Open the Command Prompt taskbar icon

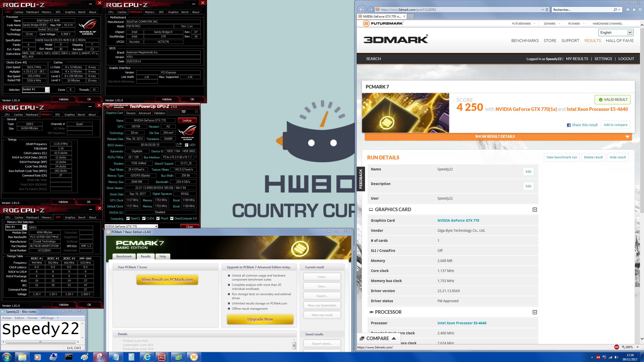coord(69,357)
